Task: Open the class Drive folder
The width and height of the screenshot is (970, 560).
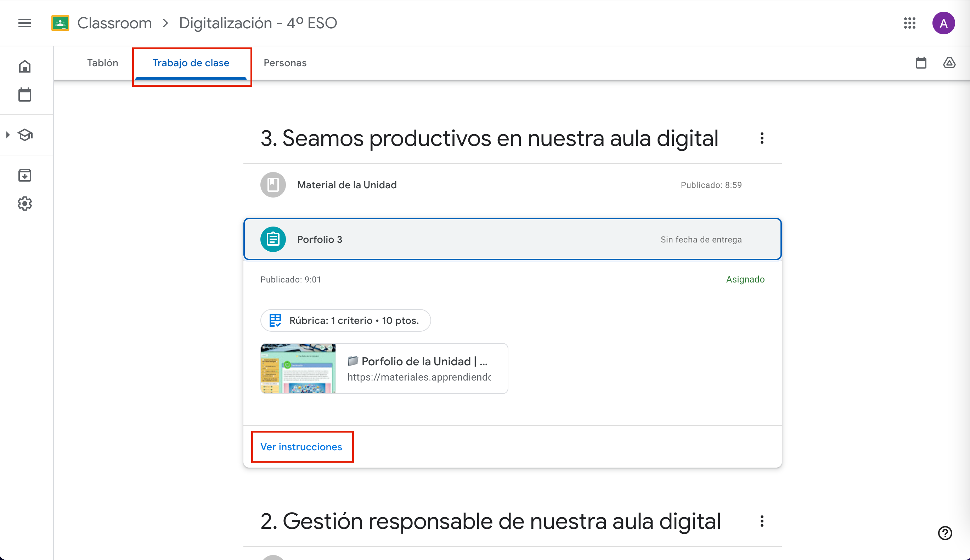Action: [949, 63]
